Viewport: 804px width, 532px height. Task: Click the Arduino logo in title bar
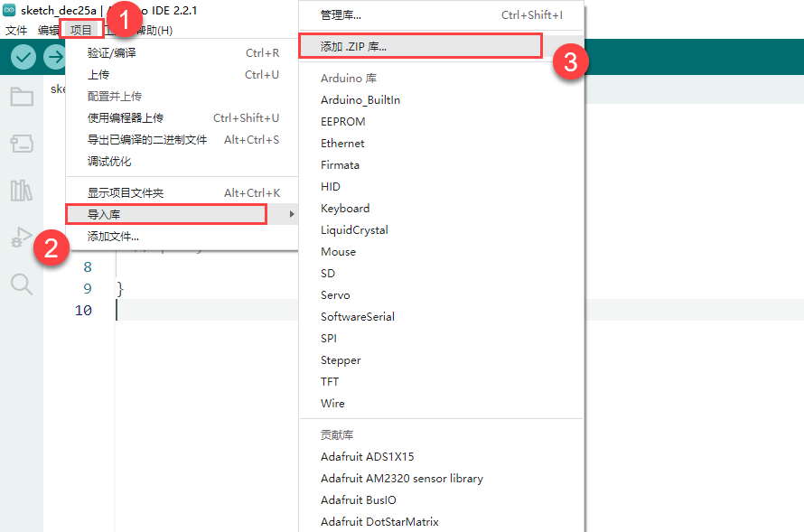10,10
